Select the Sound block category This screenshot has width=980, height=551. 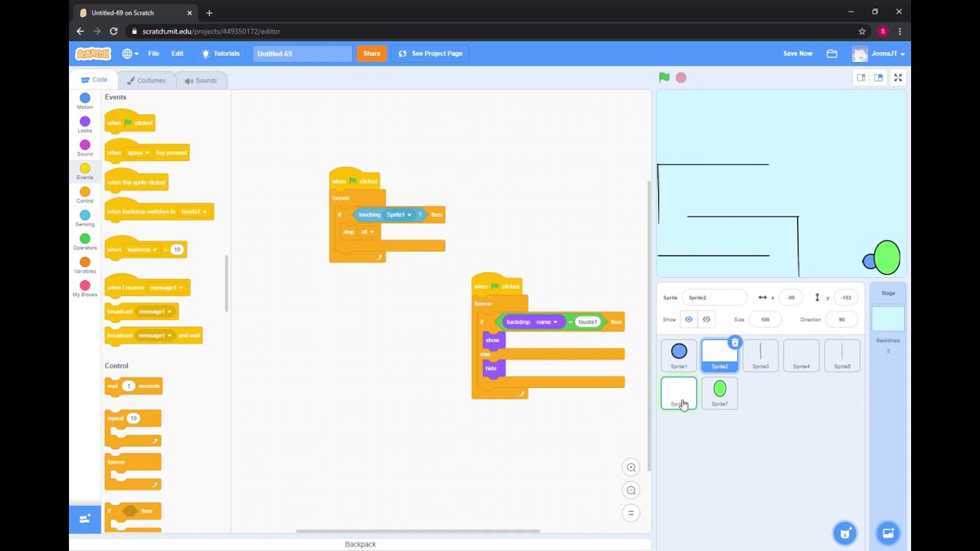(x=85, y=148)
